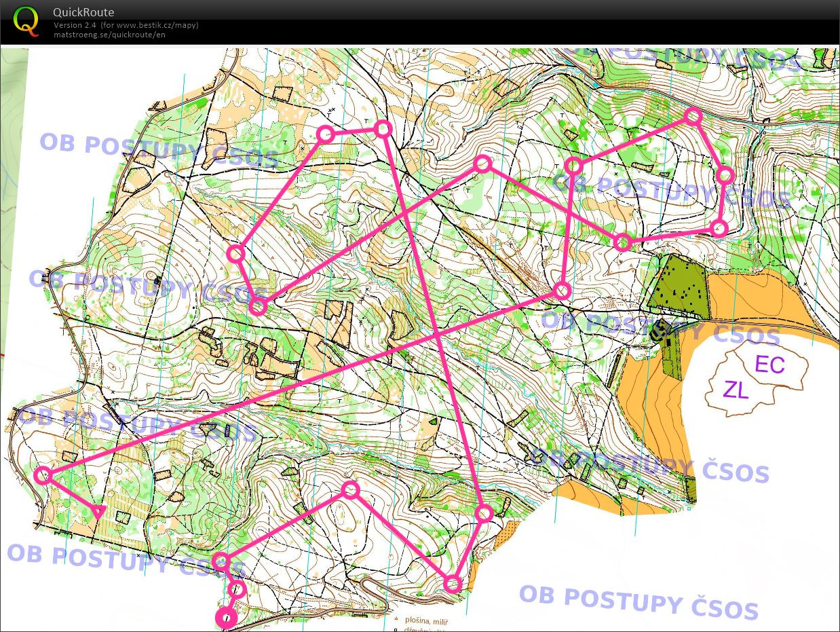
Task: Click the control circle nearest the dark green block
Action: (623, 242)
